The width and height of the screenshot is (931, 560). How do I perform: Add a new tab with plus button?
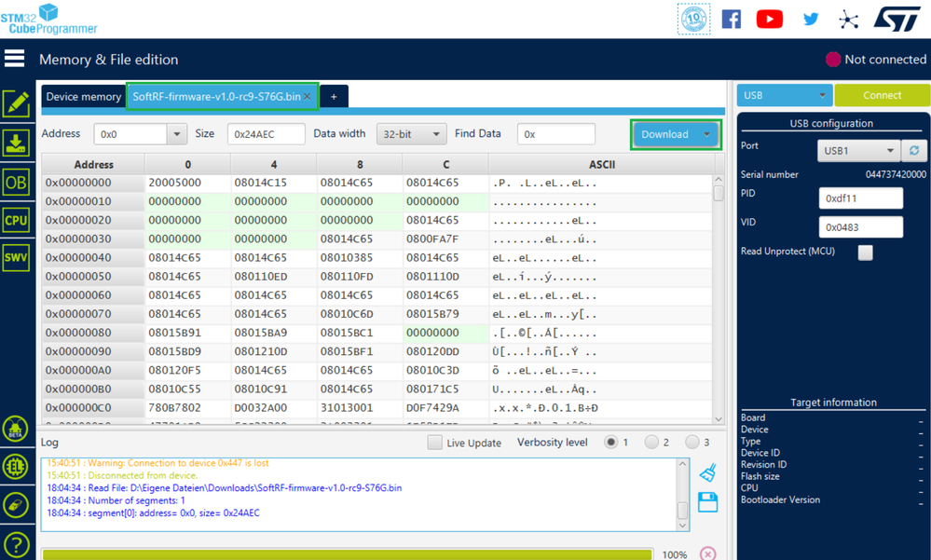coord(334,97)
